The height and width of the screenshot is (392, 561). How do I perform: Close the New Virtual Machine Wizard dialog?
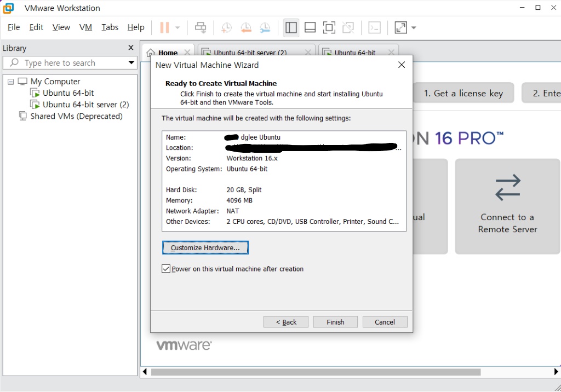402,65
